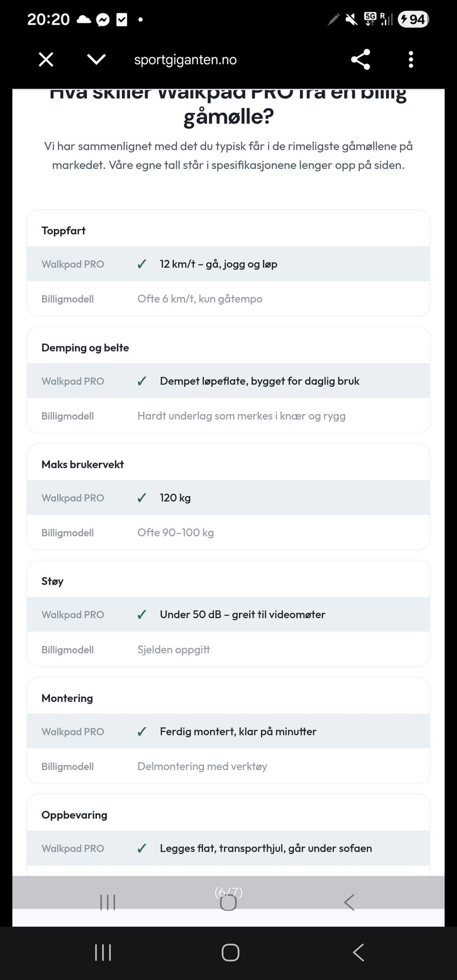Image resolution: width=457 pixels, height=980 pixels.
Task: Expand the chevron dropdown beside the URL
Action: point(96,59)
